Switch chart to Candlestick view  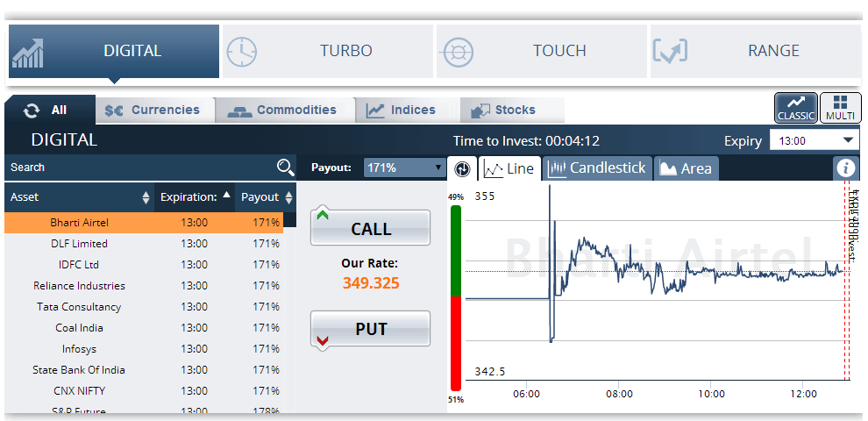click(x=597, y=168)
